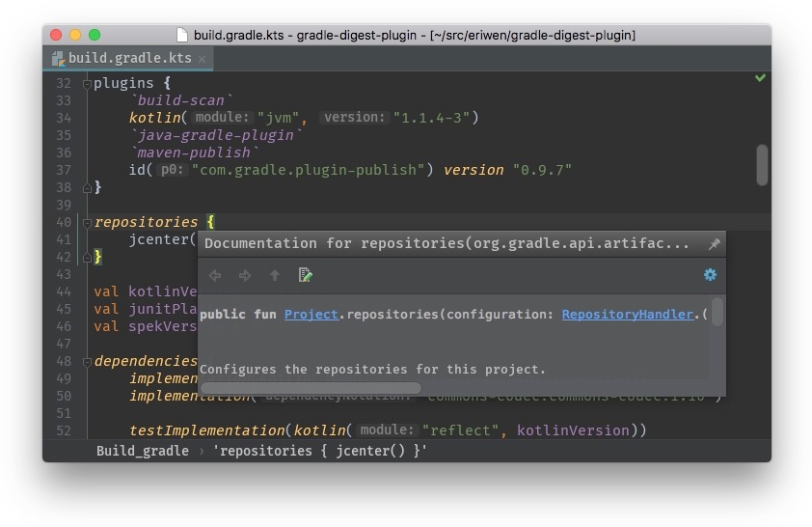Viewport: 812px width, 527px height.
Task: Click line number 52 in gutter
Action: point(64,430)
